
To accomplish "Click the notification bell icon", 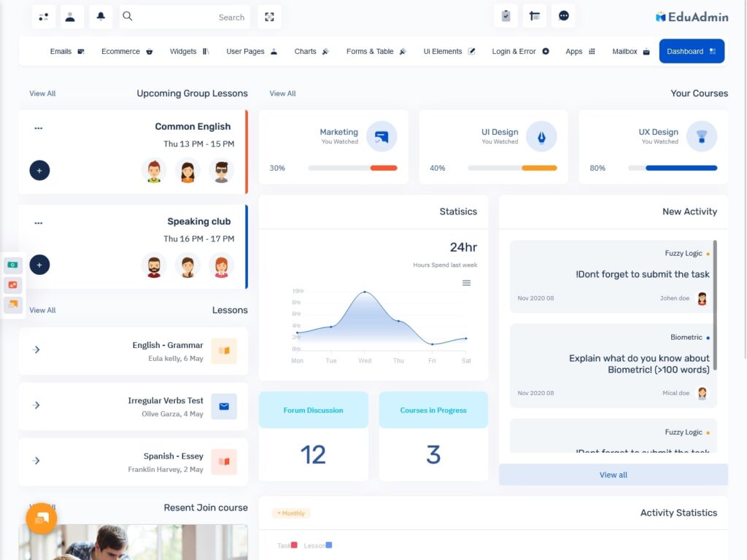I will pyautogui.click(x=101, y=16).
